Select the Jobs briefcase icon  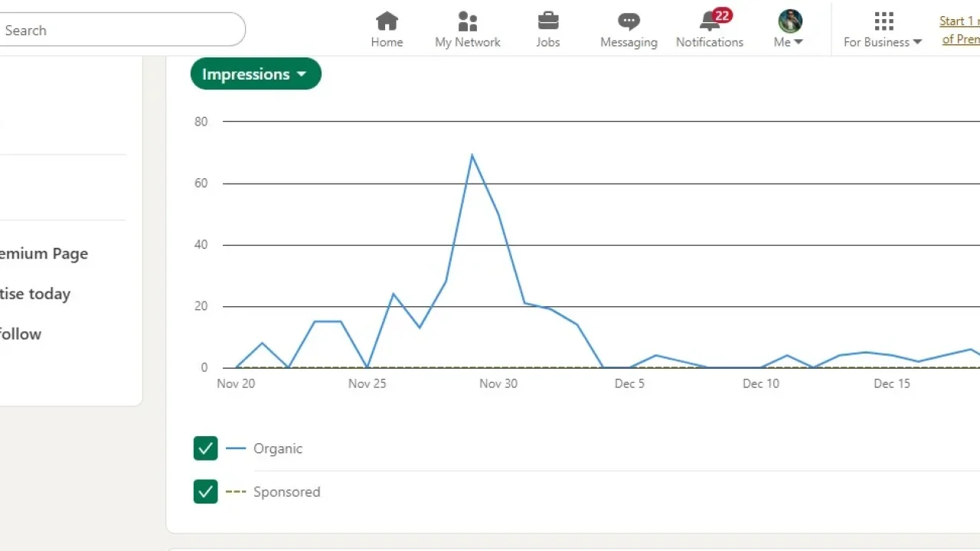tap(547, 21)
